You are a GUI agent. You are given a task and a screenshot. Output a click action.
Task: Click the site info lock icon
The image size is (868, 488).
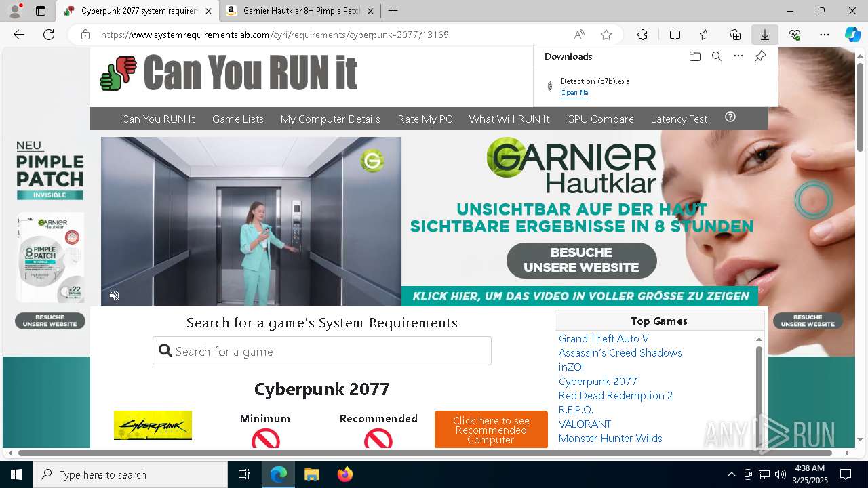coord(85,35)
